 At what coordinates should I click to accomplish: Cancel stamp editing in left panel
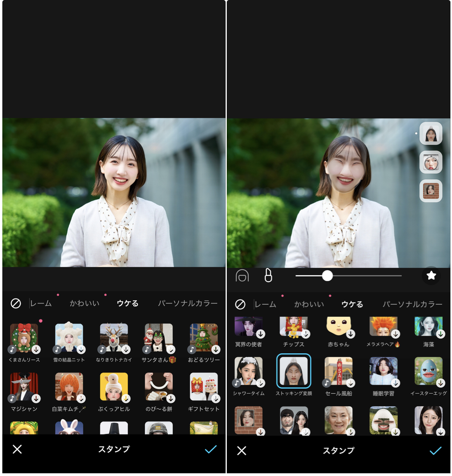(17, 449)
